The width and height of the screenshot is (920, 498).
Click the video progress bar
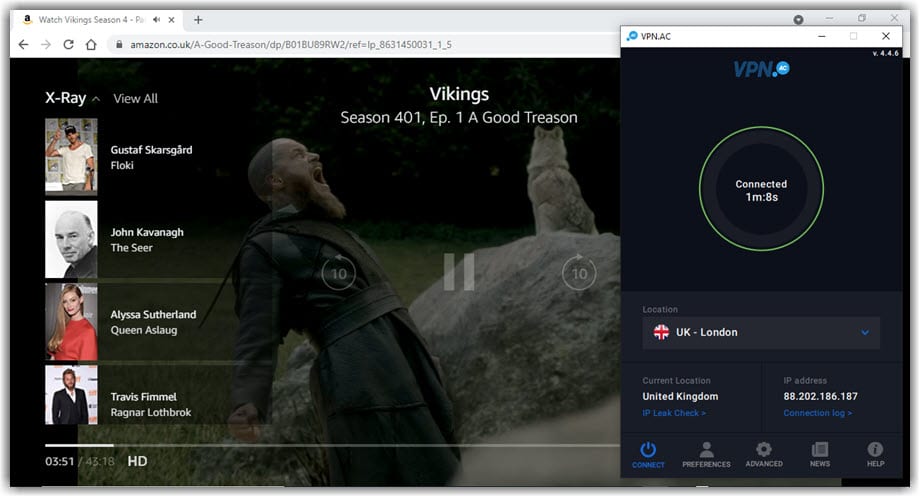coord(332,446)
